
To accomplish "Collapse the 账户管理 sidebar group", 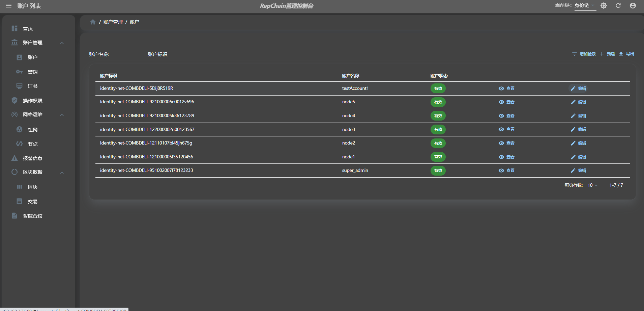I will (x=62, y=43).
